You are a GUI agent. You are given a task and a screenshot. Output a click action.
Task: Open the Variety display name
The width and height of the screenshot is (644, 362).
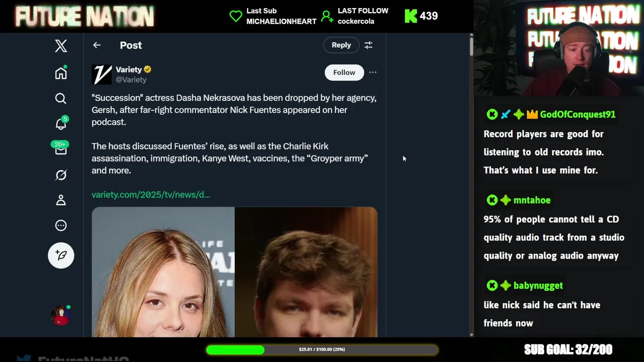(129, 69)
